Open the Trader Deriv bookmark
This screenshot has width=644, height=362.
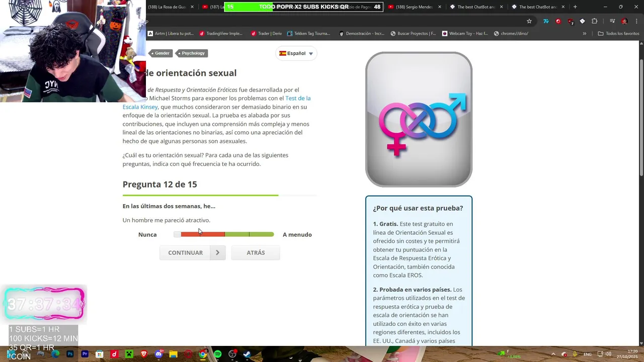266,34
